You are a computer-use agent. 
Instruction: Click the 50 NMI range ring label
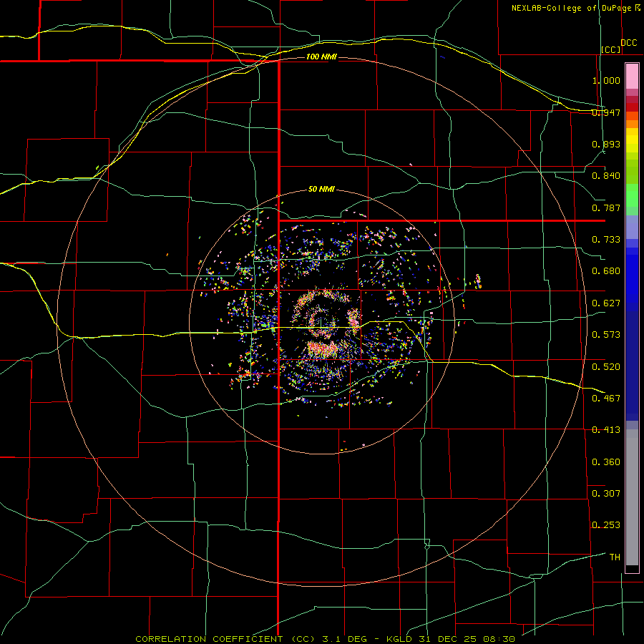click(321, 190)
